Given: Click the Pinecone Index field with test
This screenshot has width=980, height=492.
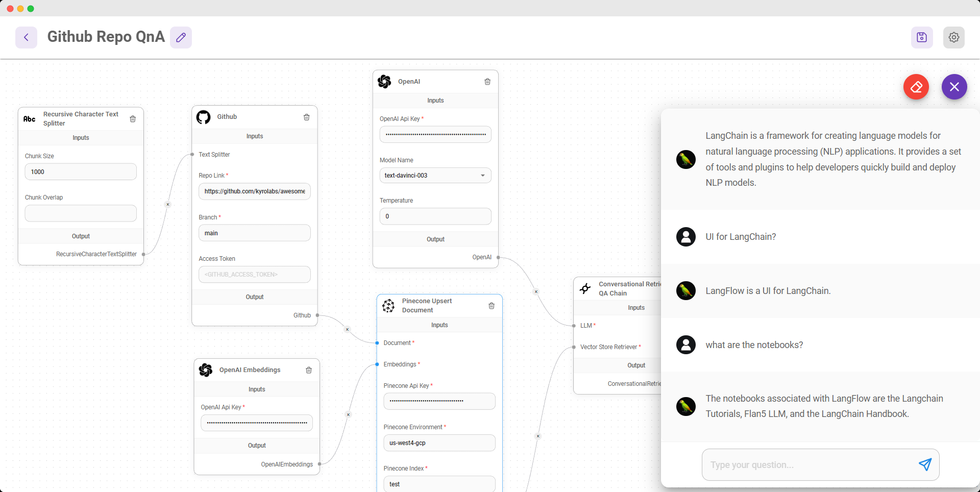Looking at the screenshot, I should 439,484.
